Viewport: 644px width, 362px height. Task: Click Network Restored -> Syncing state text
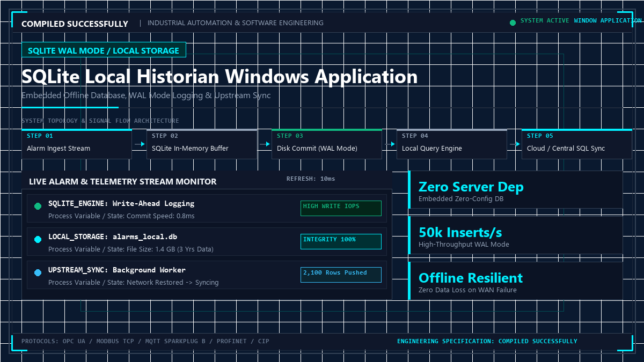(172, 282)
